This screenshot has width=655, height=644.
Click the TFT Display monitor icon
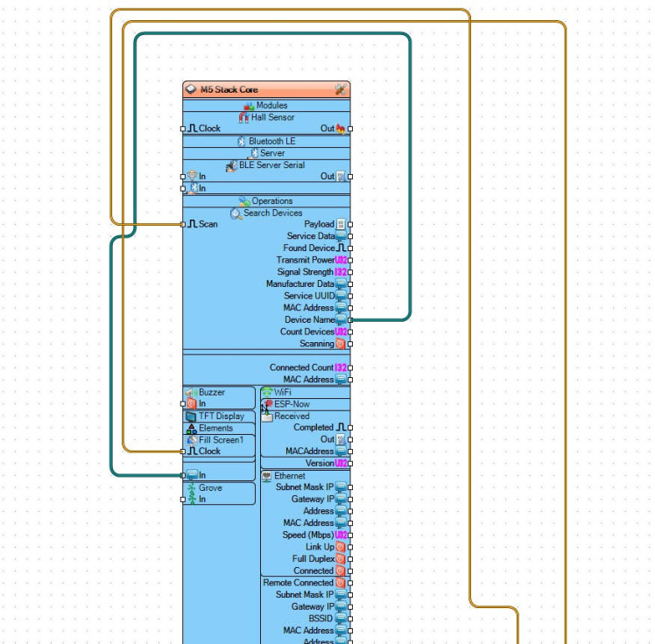191,416
